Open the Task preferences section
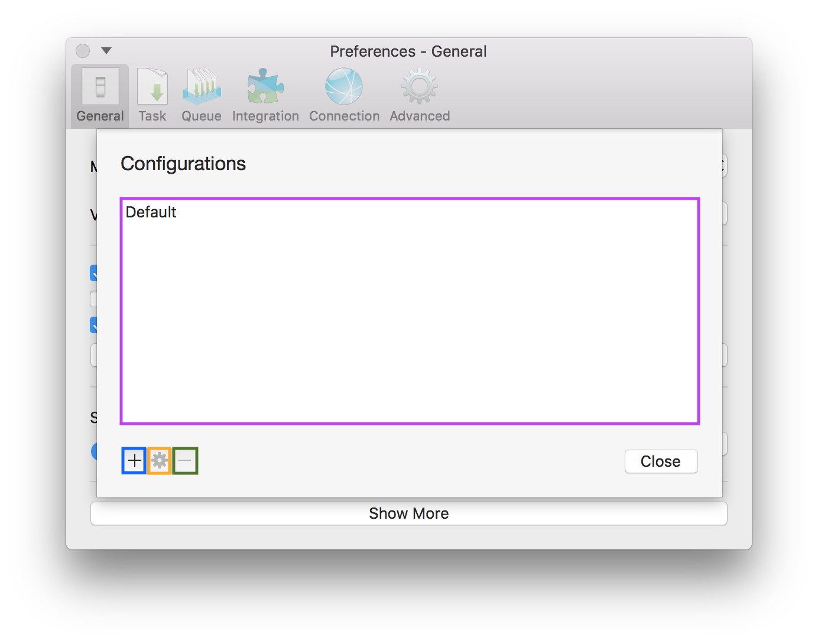The height and width of the screenshot is (644, 818). tap(152, 95)
